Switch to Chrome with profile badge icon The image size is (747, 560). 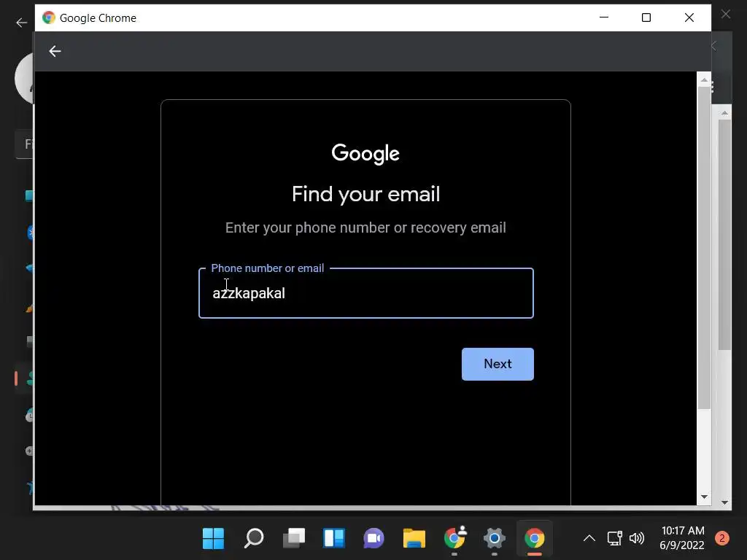[x=455, y=537]
